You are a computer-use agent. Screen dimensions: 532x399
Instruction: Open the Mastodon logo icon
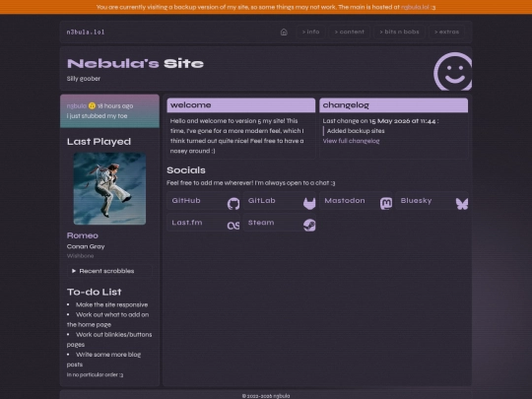pyautogui.click(x=386, y=204)
